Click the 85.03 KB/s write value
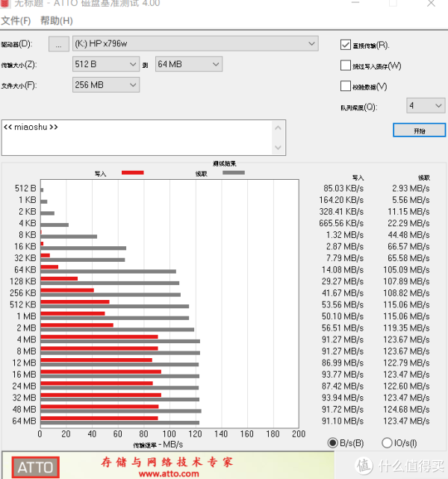Viewport: 448px width, 479px height. point(343,189)
